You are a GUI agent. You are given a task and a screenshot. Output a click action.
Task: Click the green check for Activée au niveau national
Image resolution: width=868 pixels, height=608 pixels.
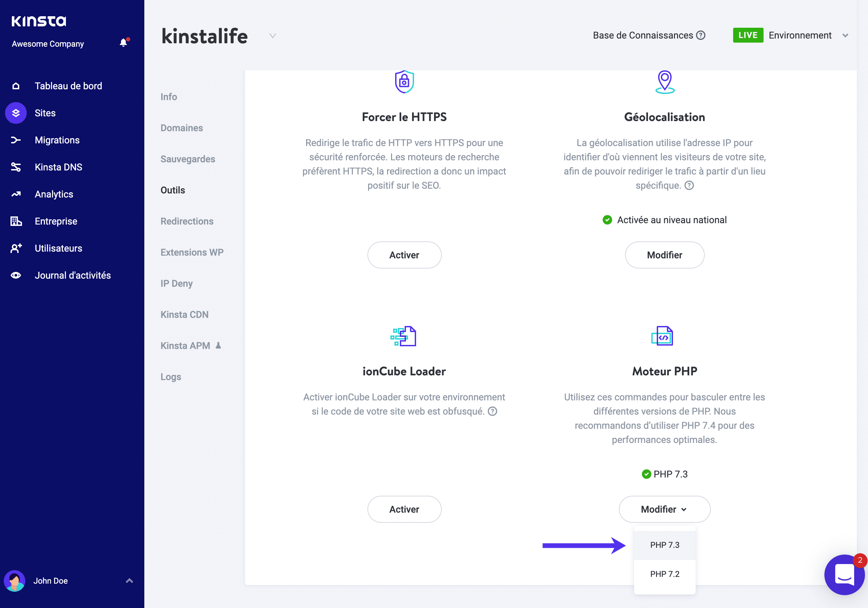tap(607, 220)
